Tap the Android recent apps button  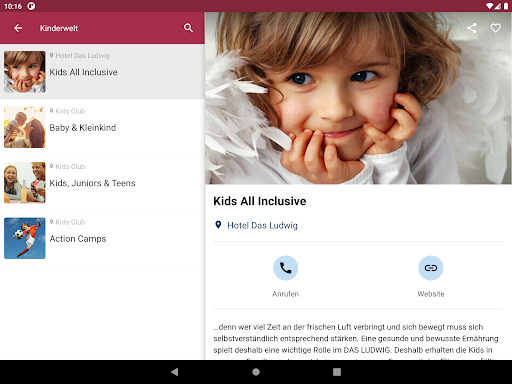[337, 372]
